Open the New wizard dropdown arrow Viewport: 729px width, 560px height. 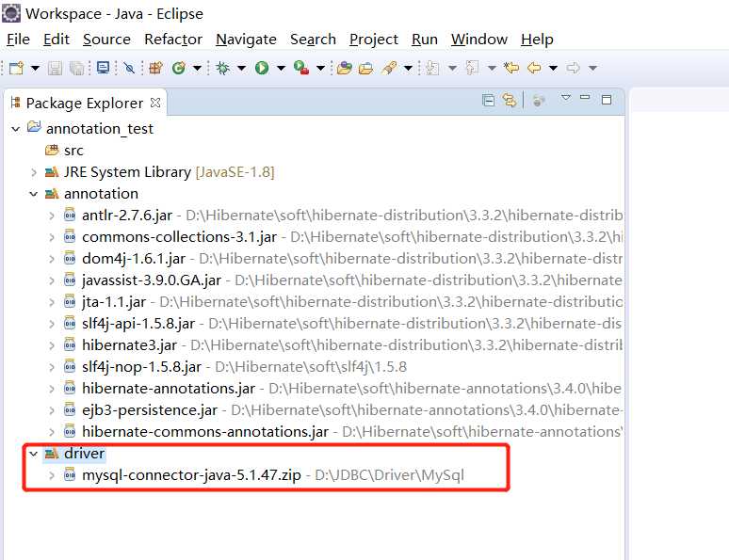[35, 69]
